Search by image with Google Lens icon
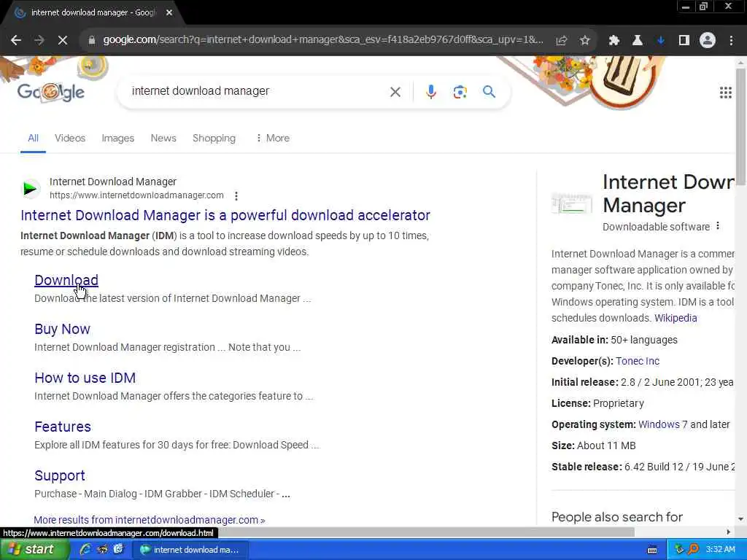This screenshot has width=747, height=560. pos(460,92)
